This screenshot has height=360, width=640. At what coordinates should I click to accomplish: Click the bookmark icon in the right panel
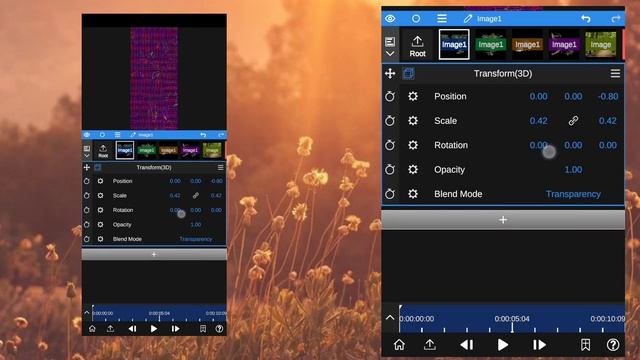(585, 345)
